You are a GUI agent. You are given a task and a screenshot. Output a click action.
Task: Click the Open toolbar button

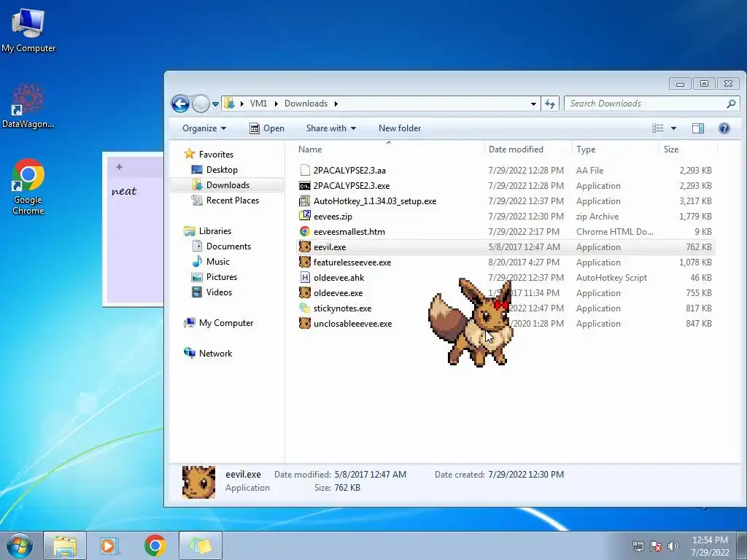[x=267, y=128]
